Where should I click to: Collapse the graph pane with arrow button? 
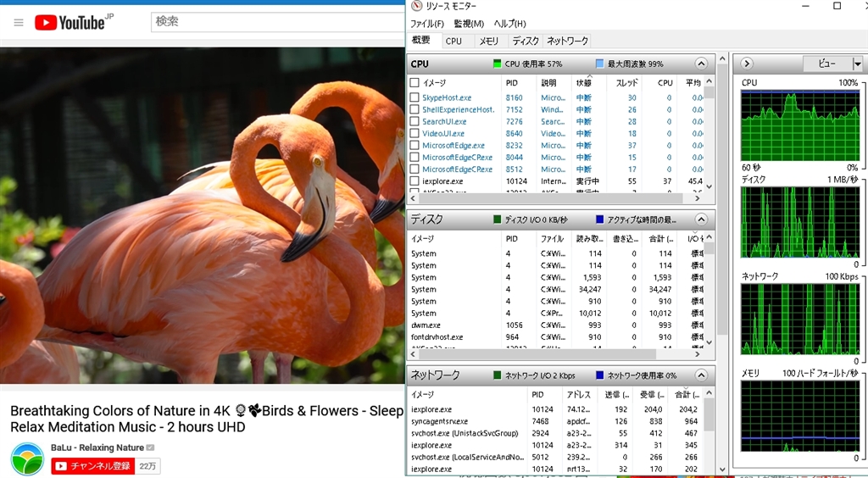click(x=746, y=64)
